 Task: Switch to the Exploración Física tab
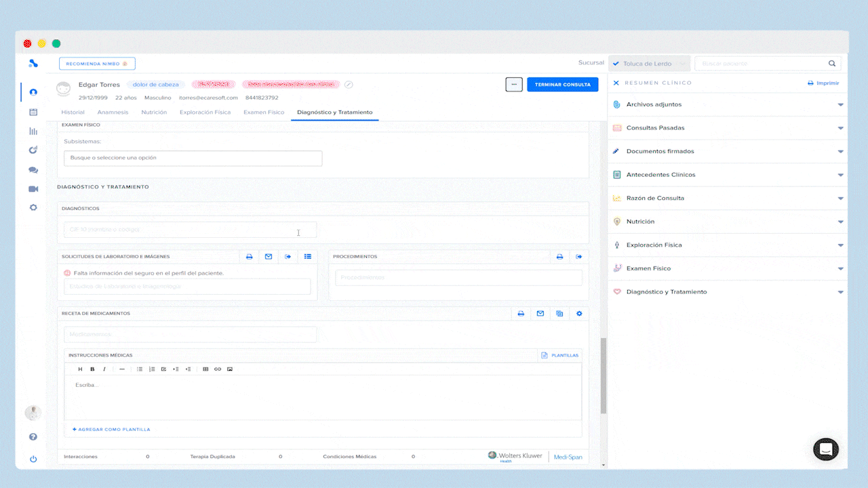pos(205,113)
